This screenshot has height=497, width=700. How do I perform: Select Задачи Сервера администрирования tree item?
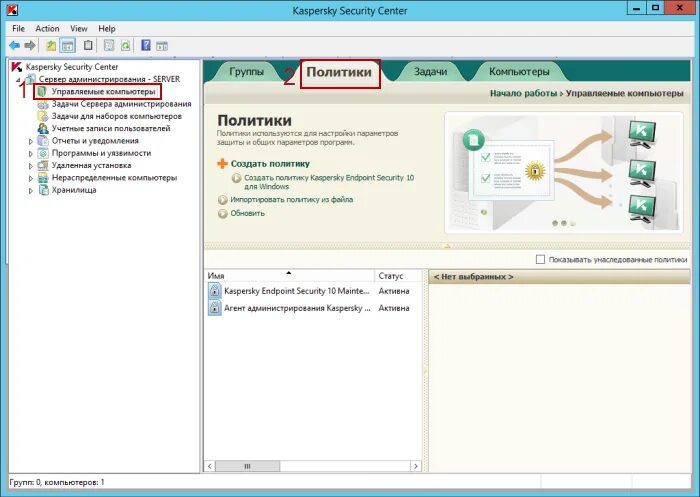click(x=121, y=104)
